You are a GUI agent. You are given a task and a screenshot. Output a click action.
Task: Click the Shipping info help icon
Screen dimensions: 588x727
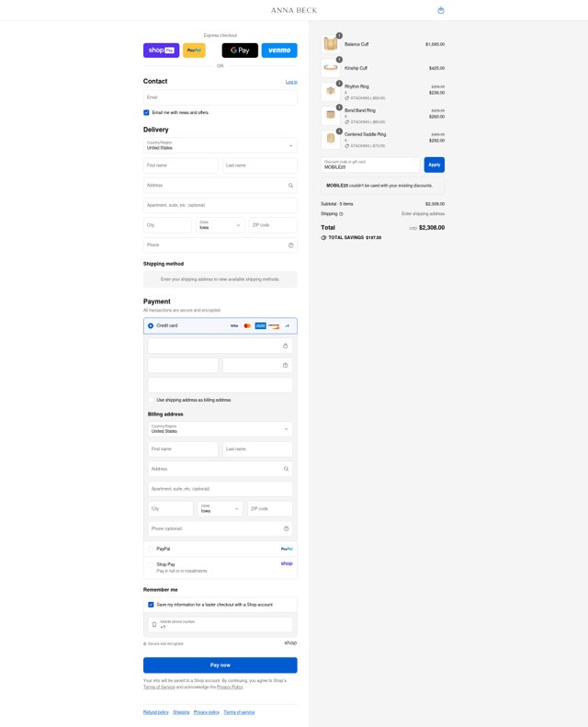click(x=342, y=214)
